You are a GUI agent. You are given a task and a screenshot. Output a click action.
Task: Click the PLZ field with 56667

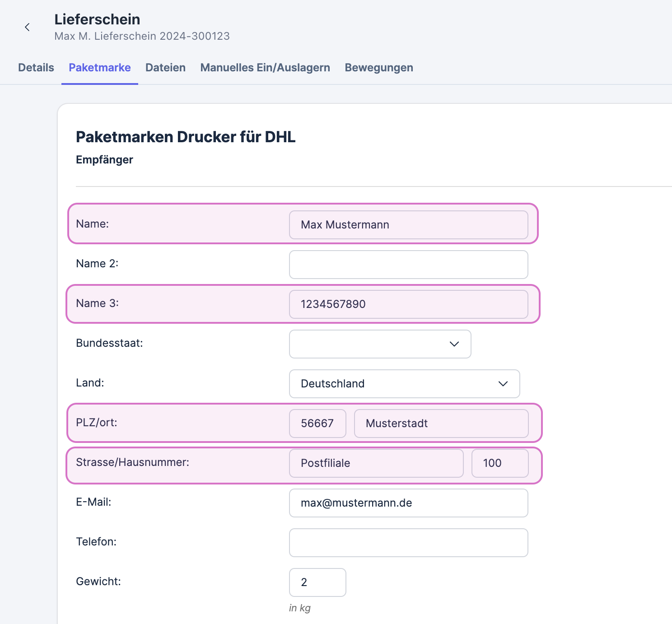[x=317, y=424]
